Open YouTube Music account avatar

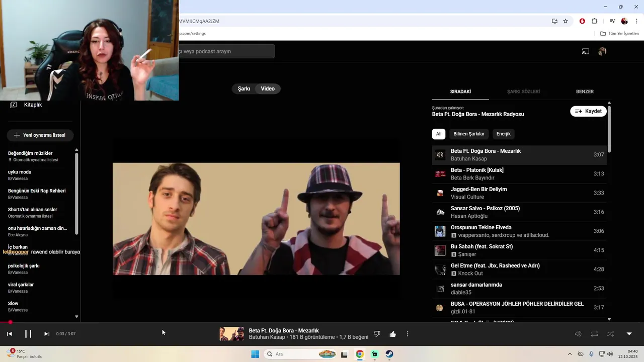pos(602,51)
